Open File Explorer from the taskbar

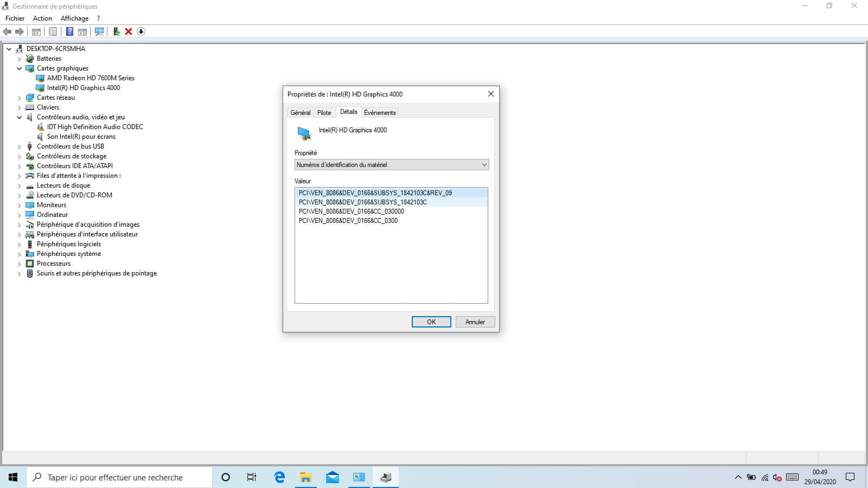[306, 477]
